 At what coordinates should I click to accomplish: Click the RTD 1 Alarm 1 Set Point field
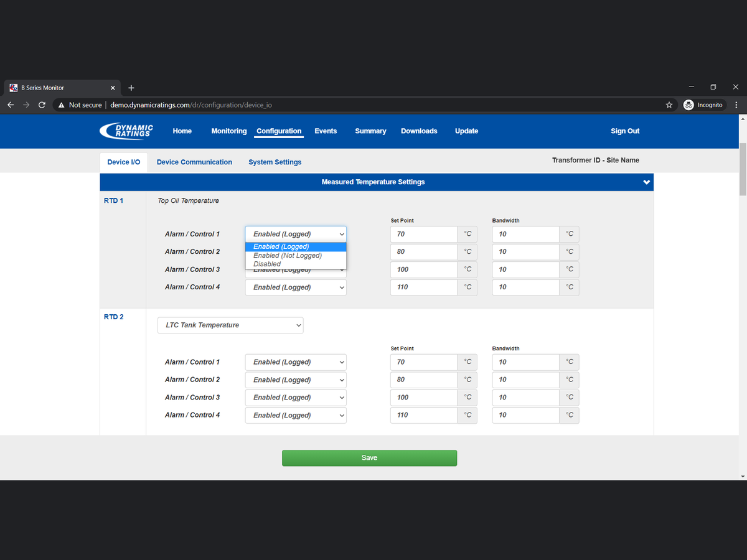click(424, 235)
